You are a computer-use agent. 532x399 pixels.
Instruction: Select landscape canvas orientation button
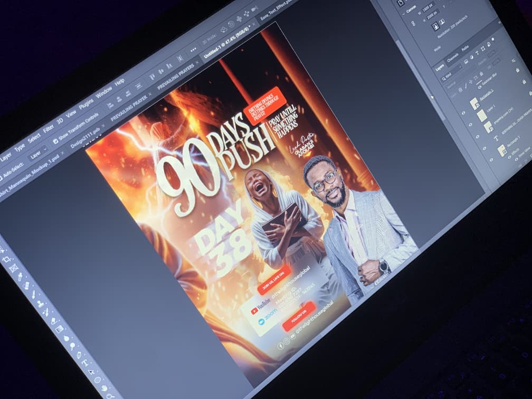[x=442, y=22]
